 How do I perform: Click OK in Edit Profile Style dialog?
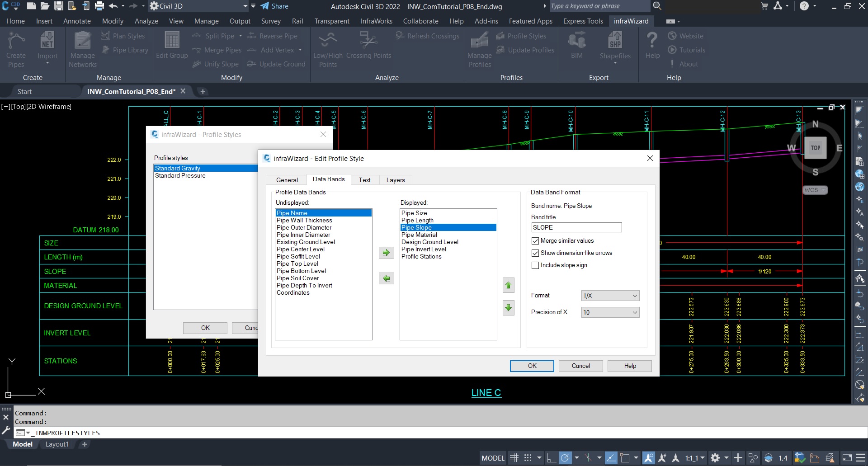(x=532, y=366)
